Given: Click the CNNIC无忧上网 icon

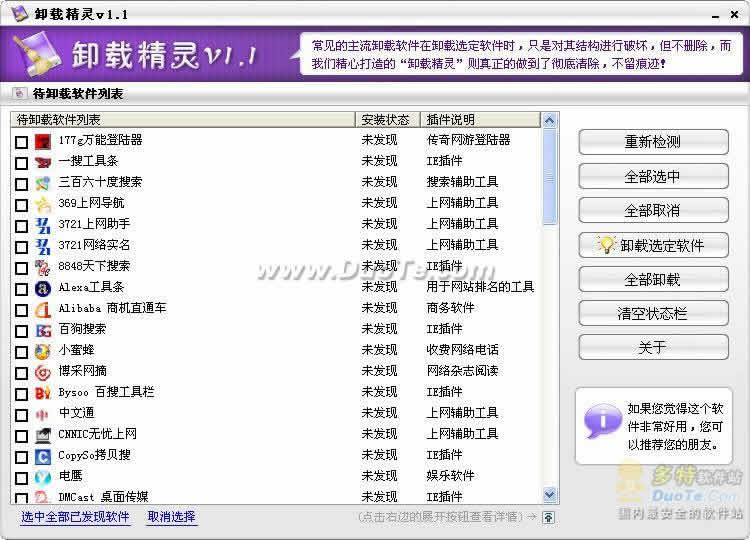Looking at the screenshot, I should (43, 436).
